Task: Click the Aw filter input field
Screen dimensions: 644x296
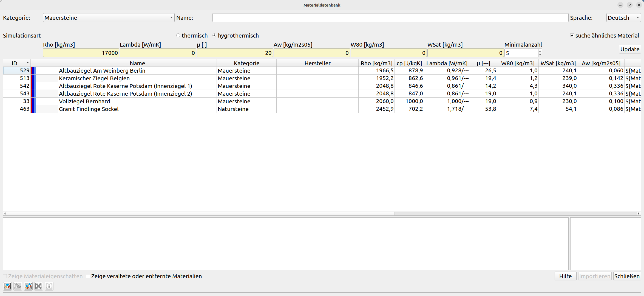Action: tap(312, 53)
